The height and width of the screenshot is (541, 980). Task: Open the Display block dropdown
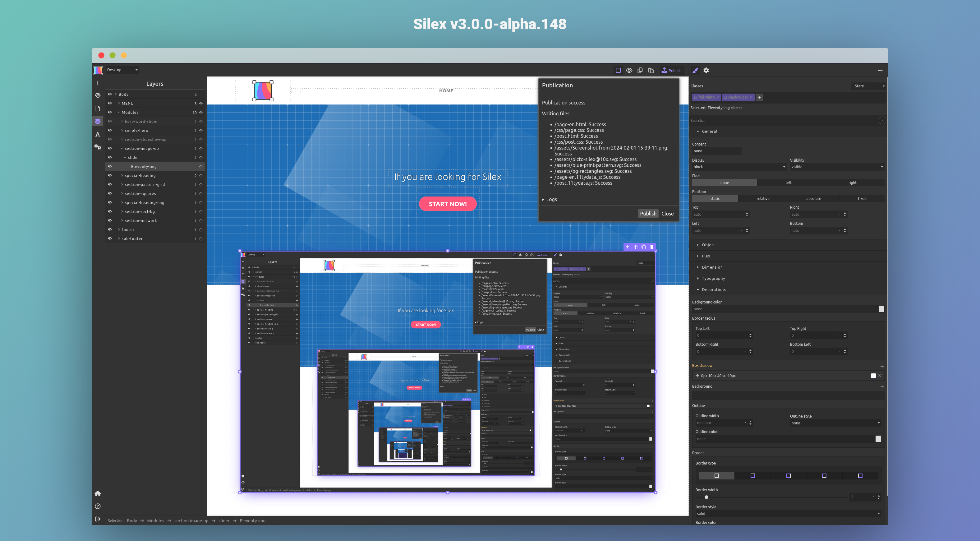739,167
